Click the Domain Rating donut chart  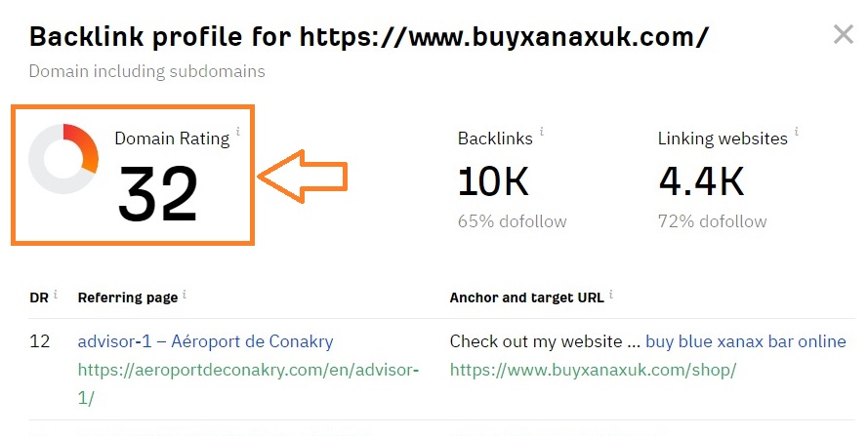pyautogui.click(x=63, y=158)
